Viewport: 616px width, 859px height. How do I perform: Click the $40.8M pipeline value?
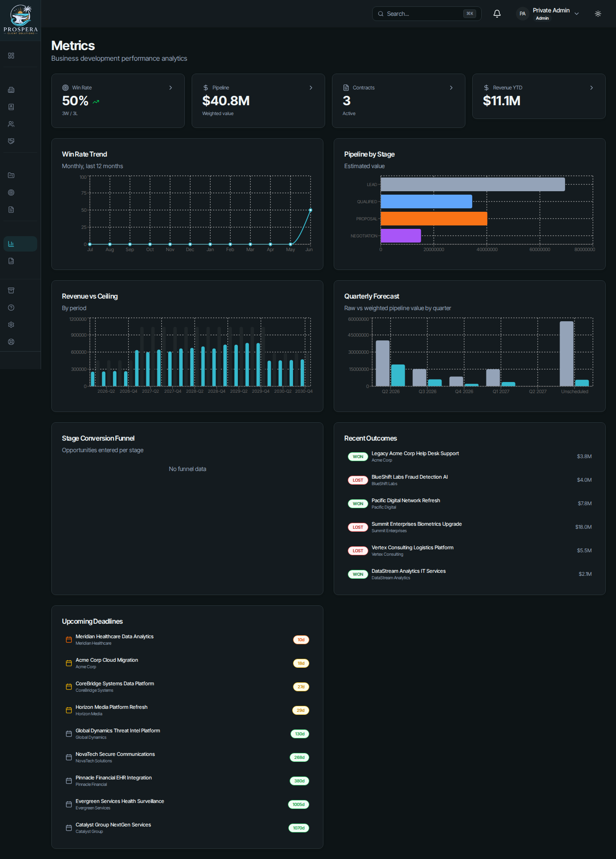tap(226, 101)
